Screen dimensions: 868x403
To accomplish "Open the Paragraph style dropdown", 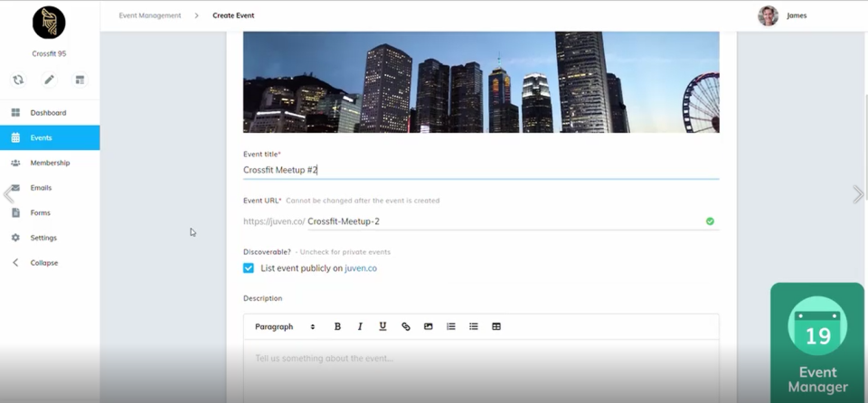I will 285,326.
